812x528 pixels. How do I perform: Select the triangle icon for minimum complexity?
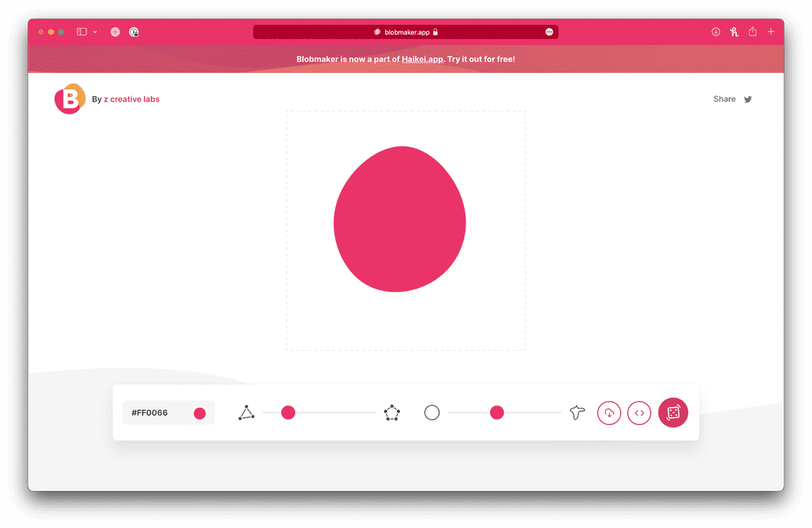247,412
